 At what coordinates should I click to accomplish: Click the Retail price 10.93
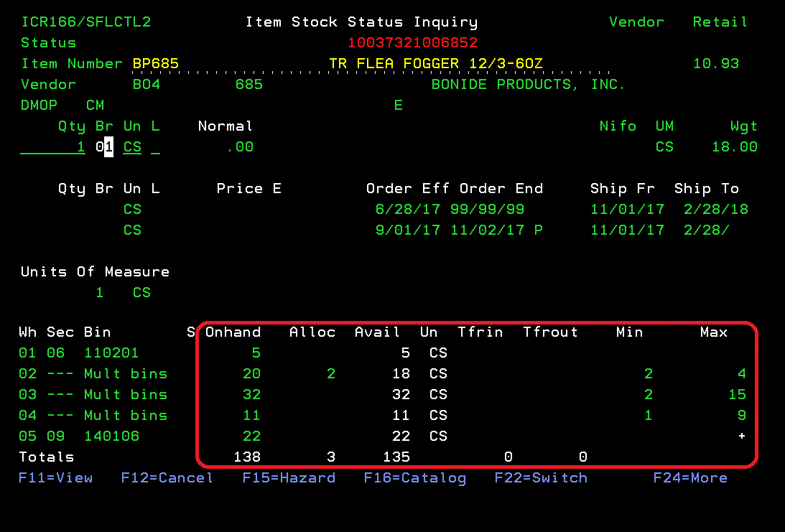coord(715,64)
